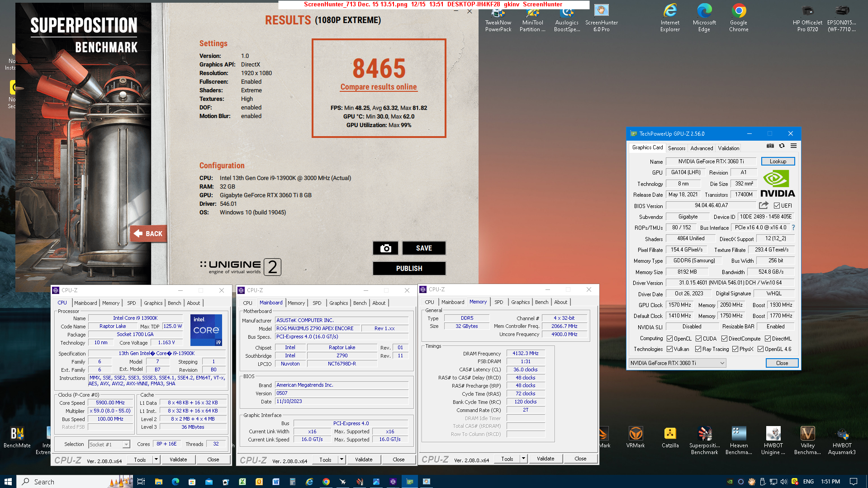868x488 pixels.
Task: Toggle the DirectCompute checkbox
Action: [725, 338]
